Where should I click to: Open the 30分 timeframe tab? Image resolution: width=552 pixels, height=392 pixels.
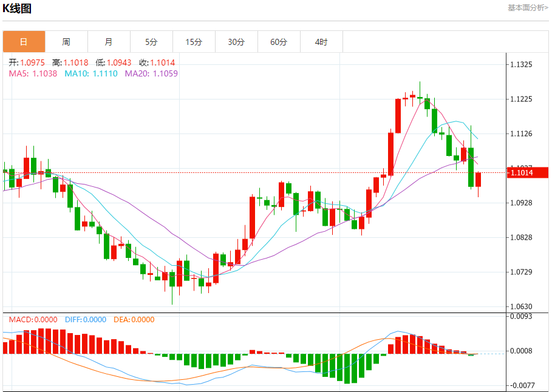click(x=237, y=42)
